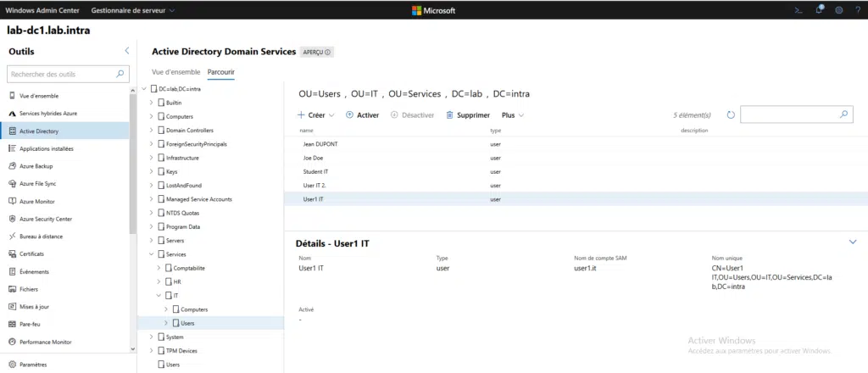This screenshot has width=868, height=373.
Task: Click the Applications installées icon
Action: tap(12, 148)
